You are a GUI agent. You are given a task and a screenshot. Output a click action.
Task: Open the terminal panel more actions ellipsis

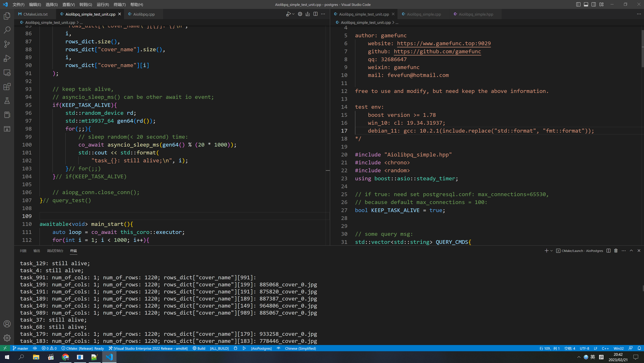pos(624,251)
